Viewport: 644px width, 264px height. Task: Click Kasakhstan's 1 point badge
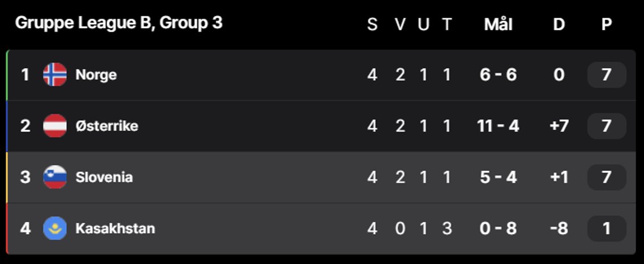[x=607, y=229]
